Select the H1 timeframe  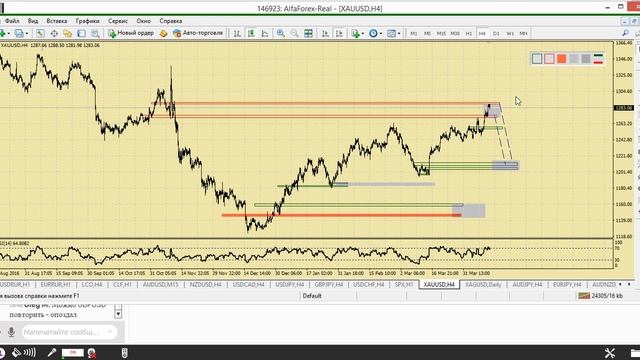click(x=469, y=33)
